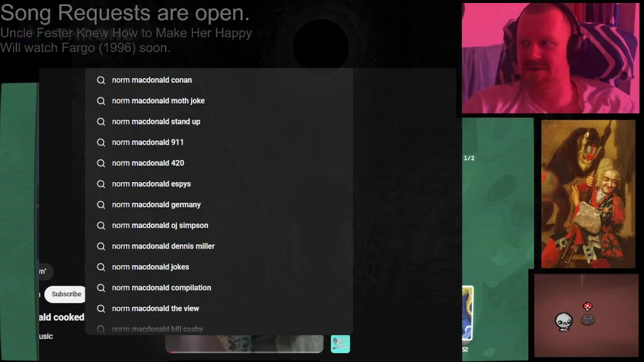Click "Uncle Fester Knew How to Make Her Happy" text
This screenshot has width=644, height=362.
click(126, 33)
